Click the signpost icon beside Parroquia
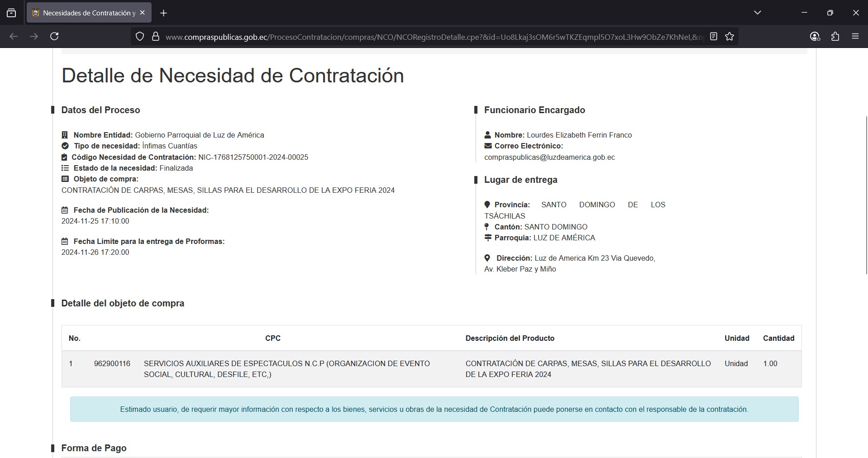868x458 pixels. tap(488, 238)
